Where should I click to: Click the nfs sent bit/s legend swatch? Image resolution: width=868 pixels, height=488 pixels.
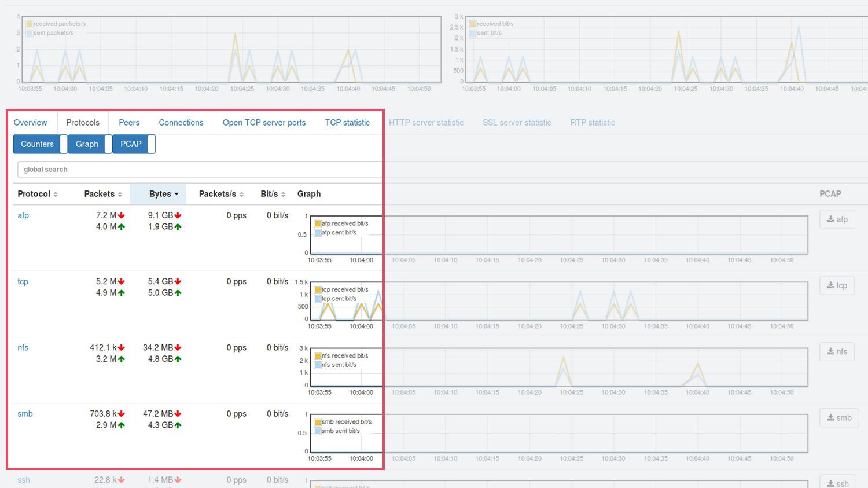[317, 365]
